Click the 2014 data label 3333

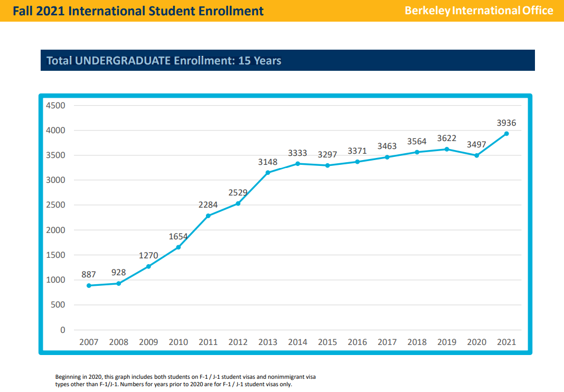tap(297, 153)
